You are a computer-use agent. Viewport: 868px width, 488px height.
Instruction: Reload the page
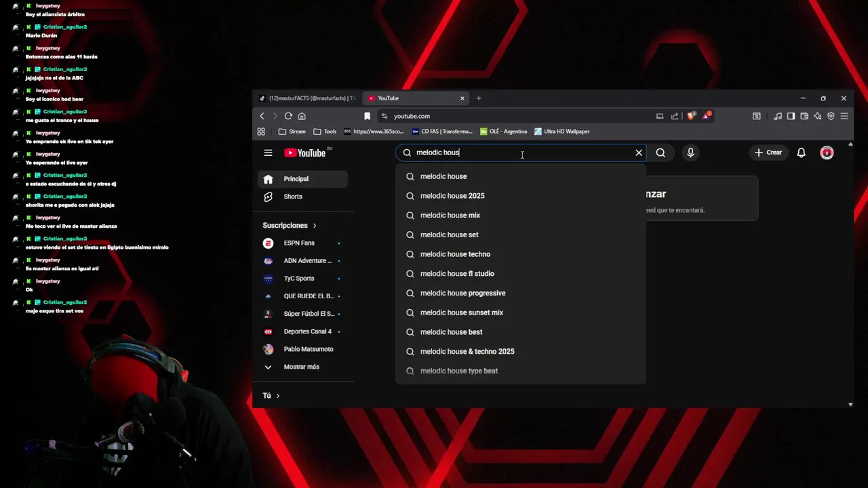click(x=288, y=116)
